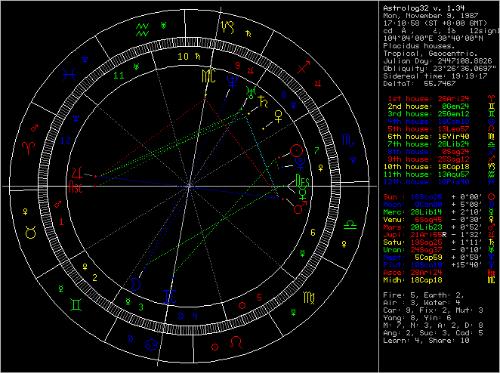Screen dimensions: 500x373
Task: Select the yellow Saturn glyph in the wheel
Action: [x=263, y=101]
